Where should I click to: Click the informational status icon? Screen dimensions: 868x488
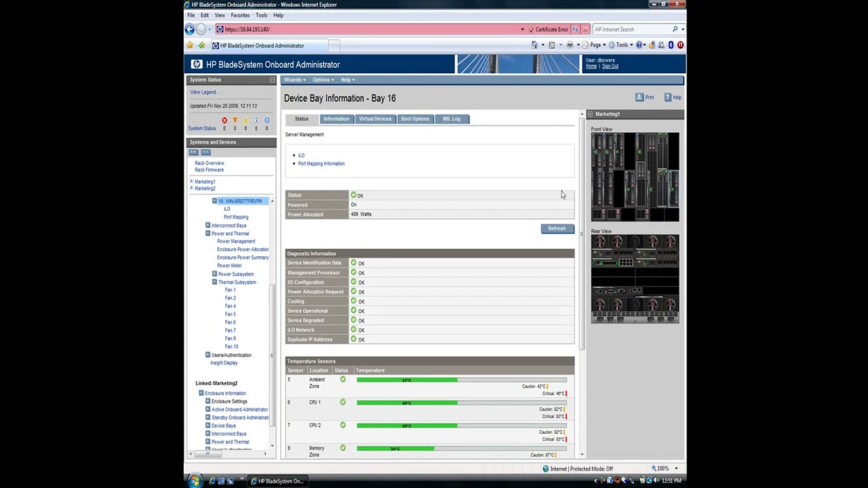[256, 121]
